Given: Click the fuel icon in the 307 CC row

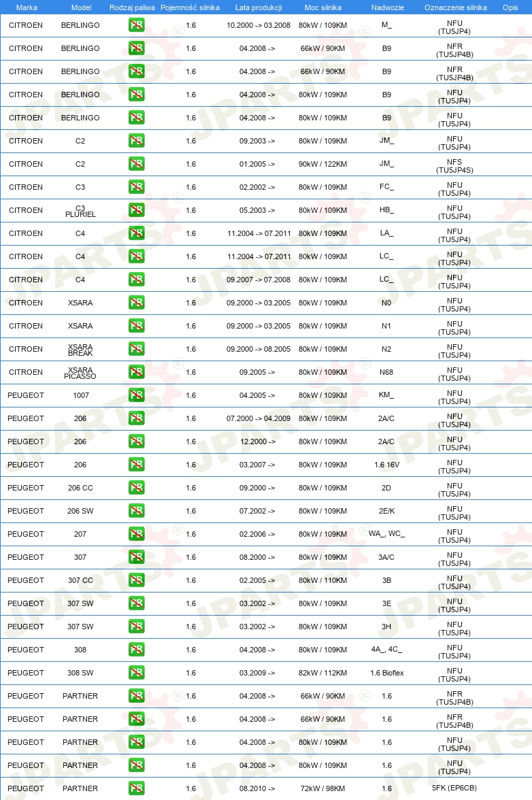Looking at the screenshot, I should coord(136,580).
